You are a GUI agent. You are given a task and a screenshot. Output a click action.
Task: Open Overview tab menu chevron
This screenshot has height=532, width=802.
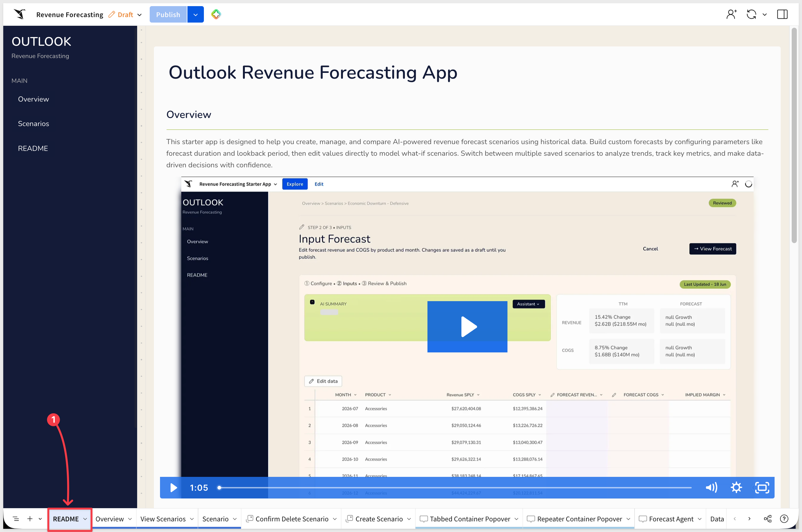click(x=130, y=519)
